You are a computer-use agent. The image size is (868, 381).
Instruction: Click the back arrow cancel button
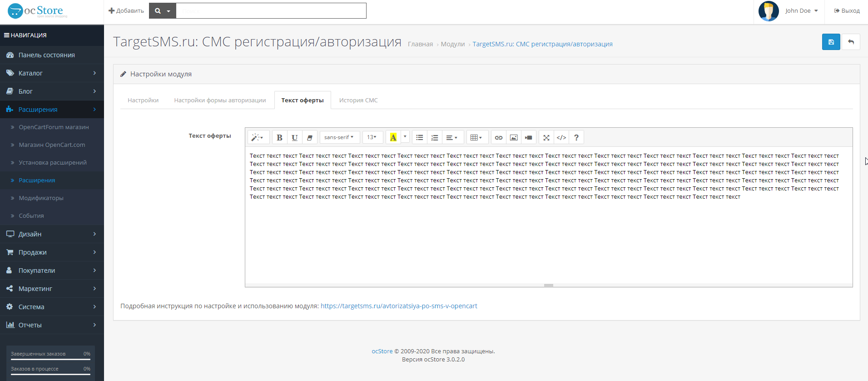point(851,42)
